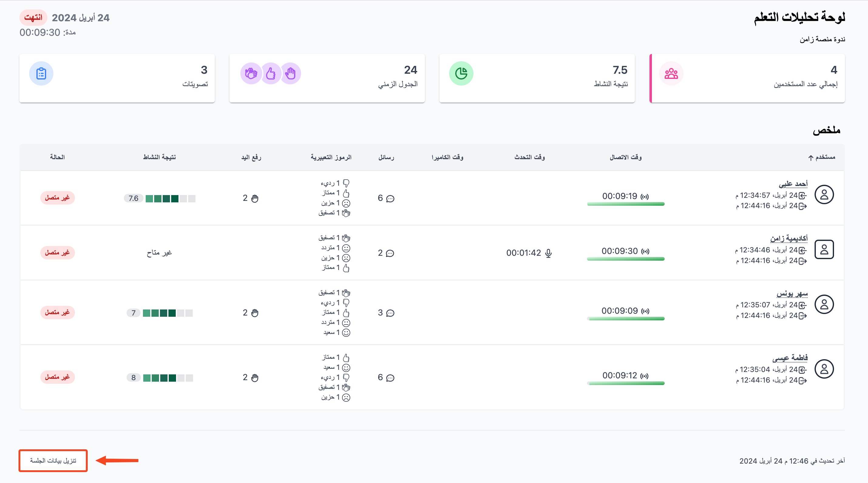Click the raise hand icon in سهر يونس row
Viewport: 868px width, 483px height.
point(255,313)
